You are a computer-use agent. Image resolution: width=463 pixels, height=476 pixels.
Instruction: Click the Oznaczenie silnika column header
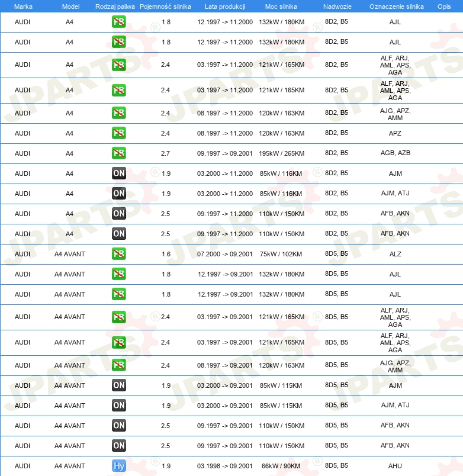pyautogui.click(x=396, y=6)
